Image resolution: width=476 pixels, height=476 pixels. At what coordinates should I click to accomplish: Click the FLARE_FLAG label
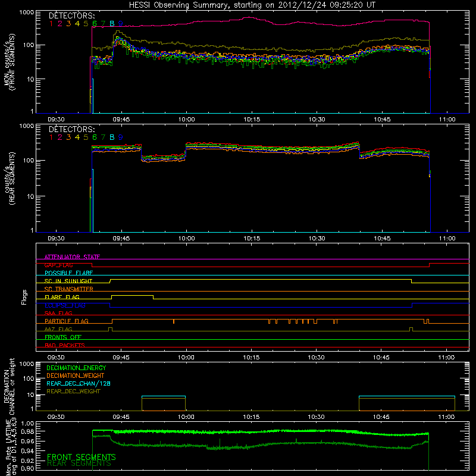coord(62,297)
